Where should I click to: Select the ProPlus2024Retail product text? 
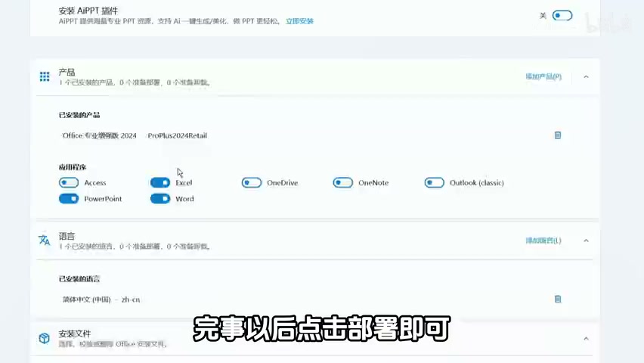pos(178,135)
